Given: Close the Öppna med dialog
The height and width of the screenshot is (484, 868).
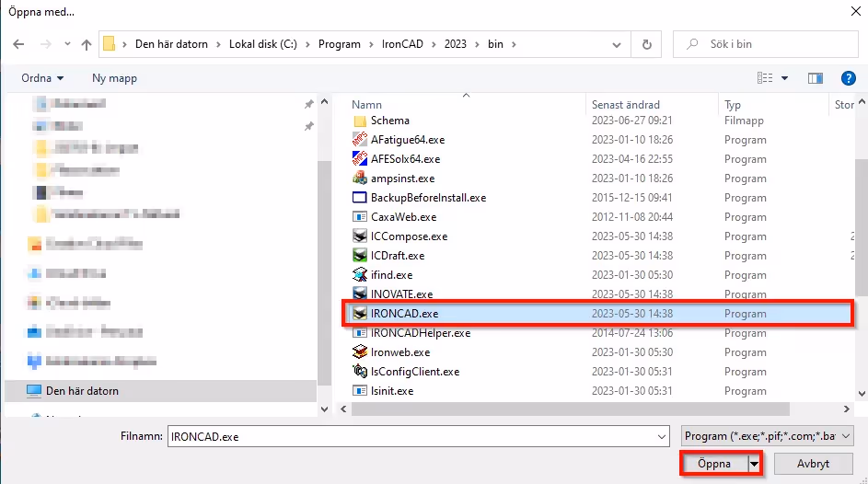Looking at the screenshot, I should 855,11.
